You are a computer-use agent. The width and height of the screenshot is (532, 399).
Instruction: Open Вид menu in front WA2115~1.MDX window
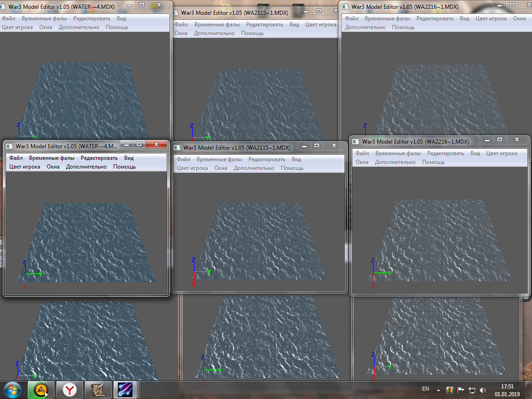point(296,159)
